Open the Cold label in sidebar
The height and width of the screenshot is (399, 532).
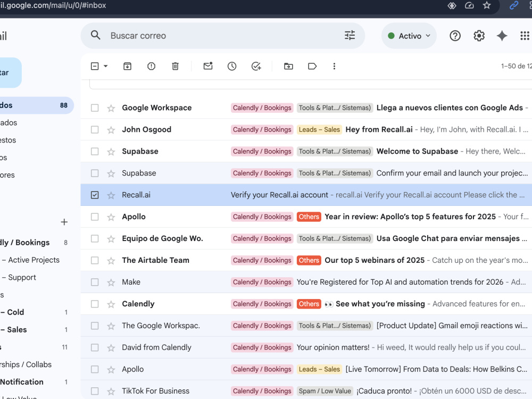(x=15, y=312)
